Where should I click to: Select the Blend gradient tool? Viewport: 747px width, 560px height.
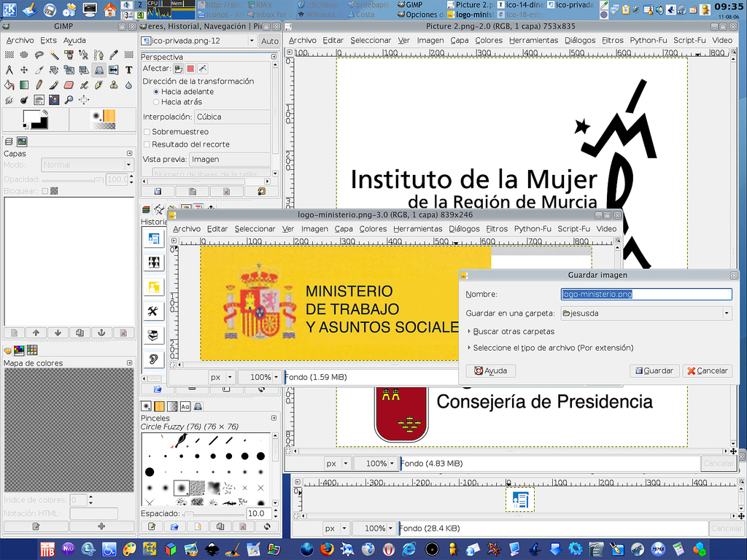(x=24, y=85)
